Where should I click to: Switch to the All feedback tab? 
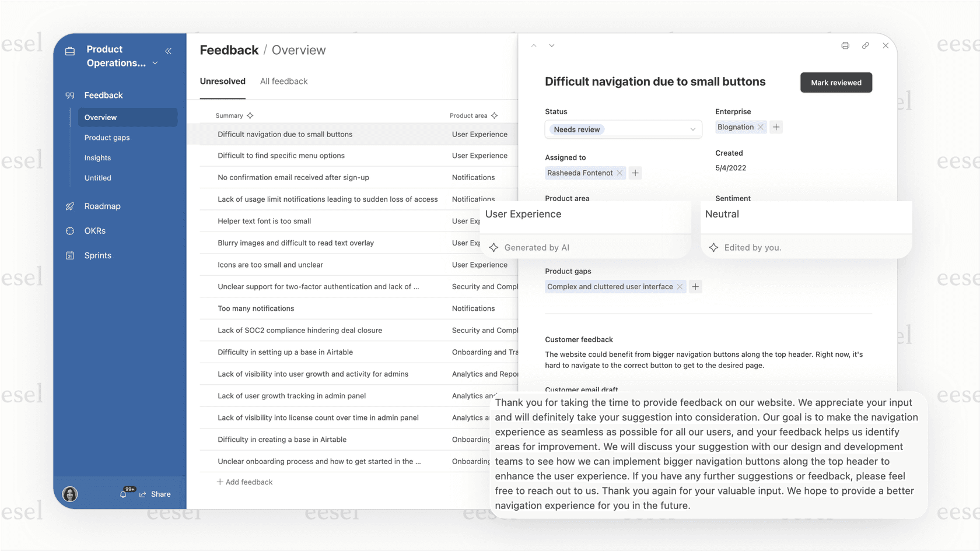point(284,81)
